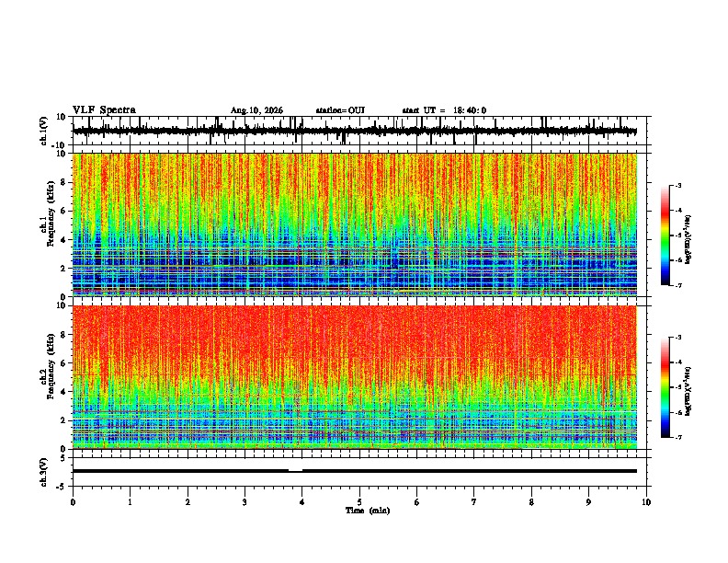The image size is (728, 563).
Task: Click the gap in ch.3 trace near minute 4
Action: point(295,471)
